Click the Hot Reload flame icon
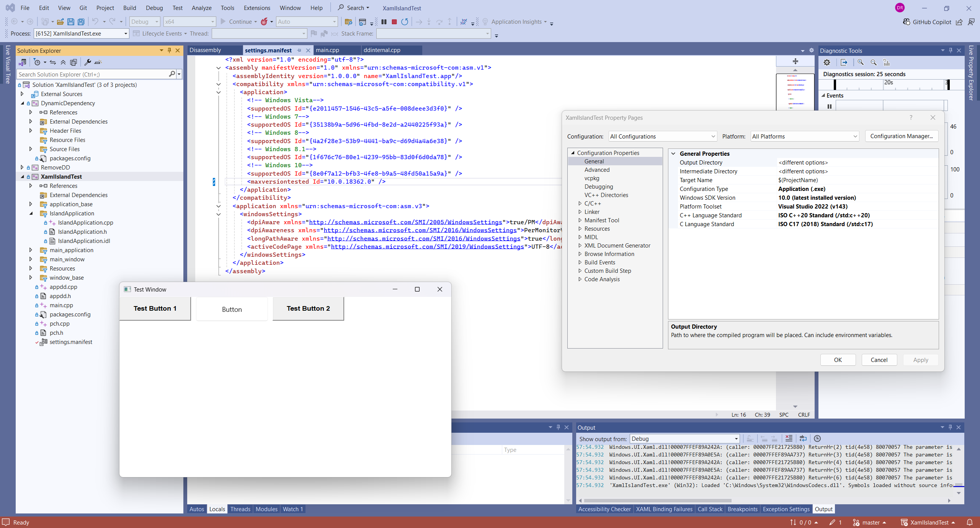The height and width of the screenshot is (528, 980). point(264,22)
